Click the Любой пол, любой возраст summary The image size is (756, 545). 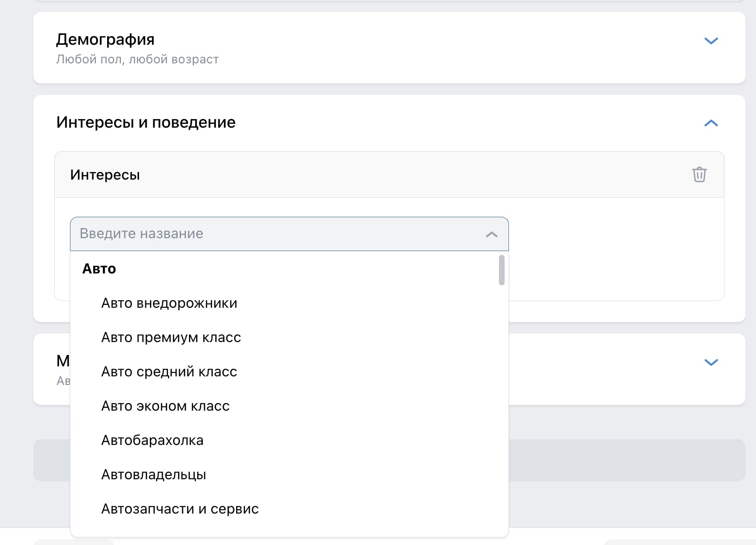point(137,59)
